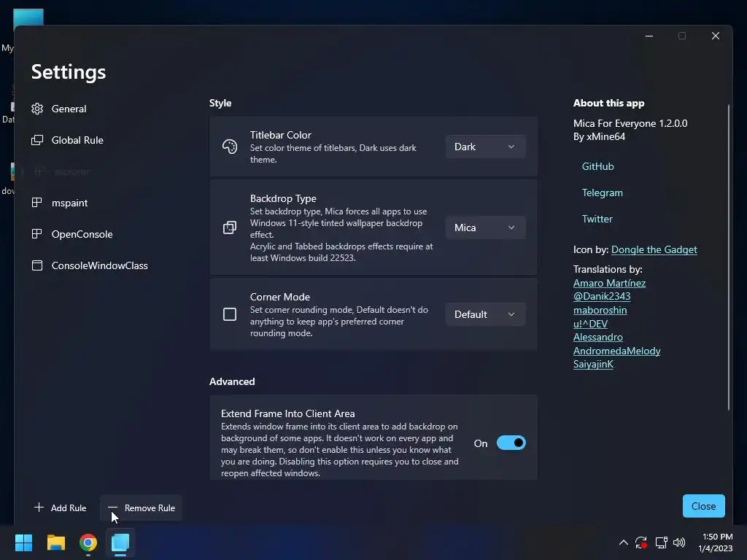Image resolution: width=747 pixels, height=560 pixels.
Task: Click the Corner Mode square icon
Action: pyautogui.click(x=230, y=314)
